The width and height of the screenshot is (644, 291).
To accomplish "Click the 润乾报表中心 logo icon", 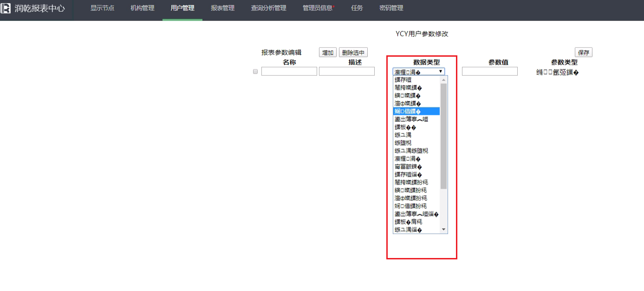I will point(6,8).
